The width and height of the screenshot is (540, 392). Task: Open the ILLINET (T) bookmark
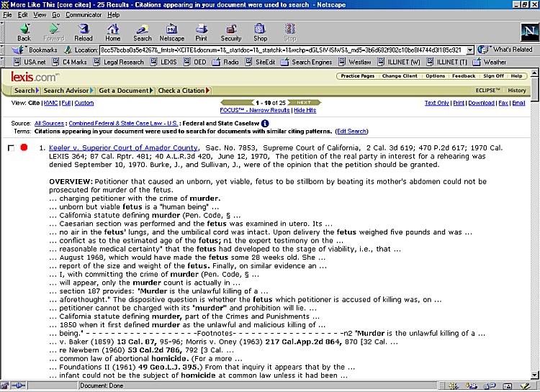(x=447, y=62)
